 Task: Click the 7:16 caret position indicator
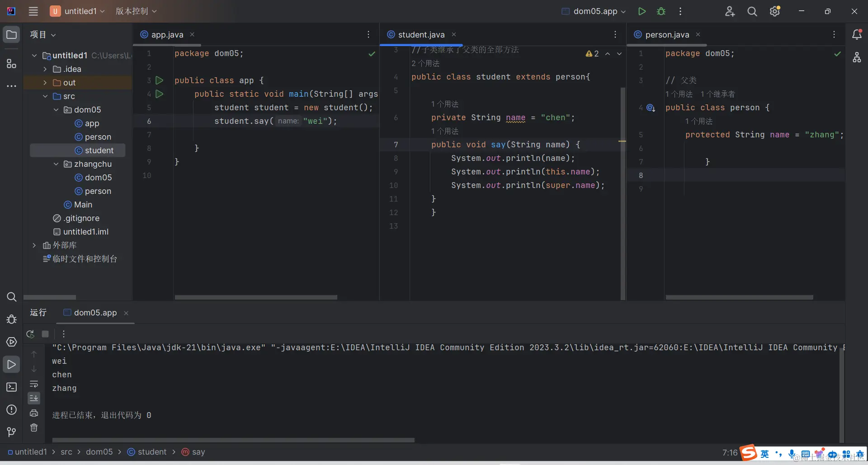click(730, 452)
